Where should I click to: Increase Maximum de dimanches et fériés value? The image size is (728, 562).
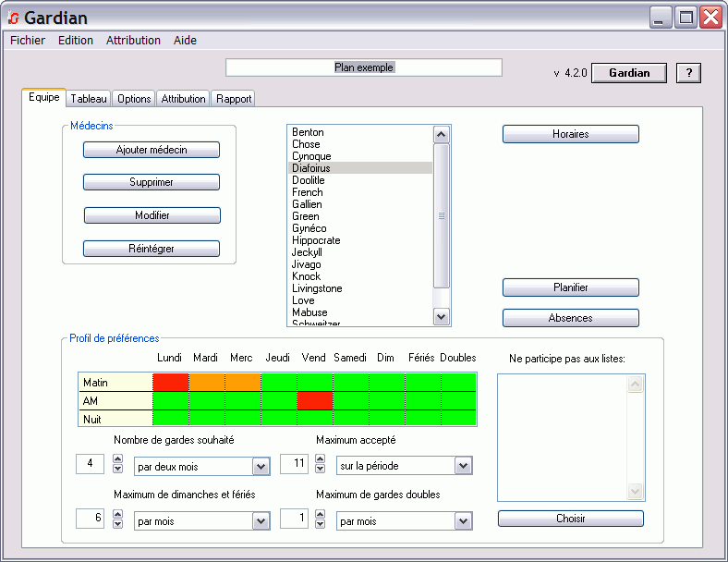118,514
